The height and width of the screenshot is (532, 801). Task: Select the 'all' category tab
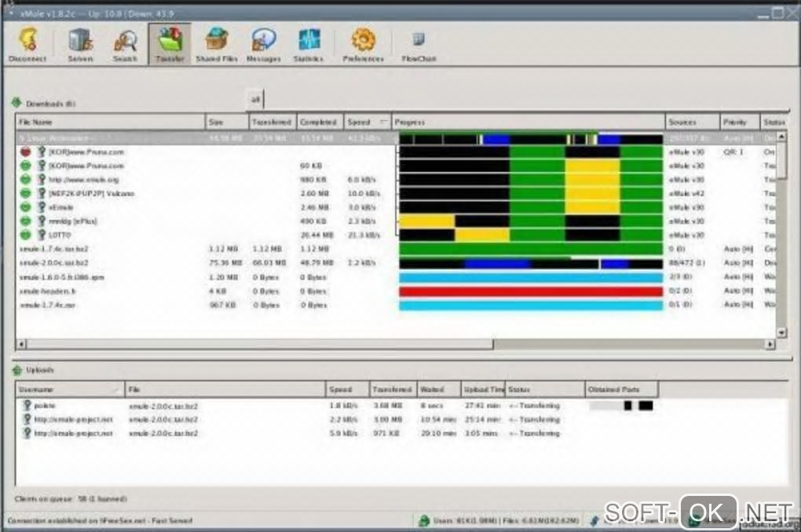coord(255,99)
